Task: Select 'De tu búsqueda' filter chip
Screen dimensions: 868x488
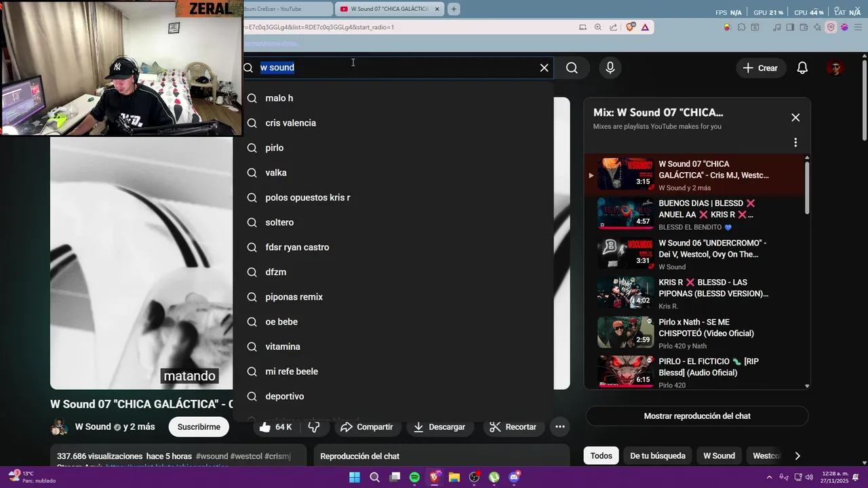Action: 658,455
